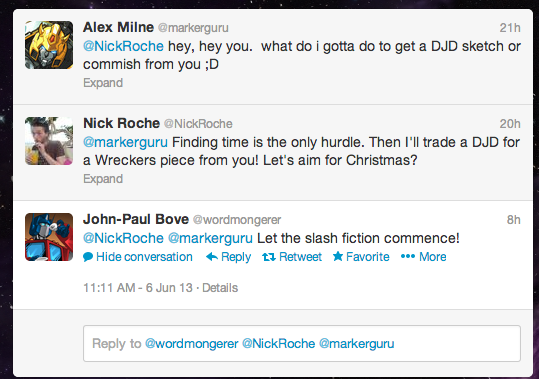Open @NickRoche mention in Alex's tweet
Image resolution: width=539 pixels, height=379 pixels.
[123, 46]
